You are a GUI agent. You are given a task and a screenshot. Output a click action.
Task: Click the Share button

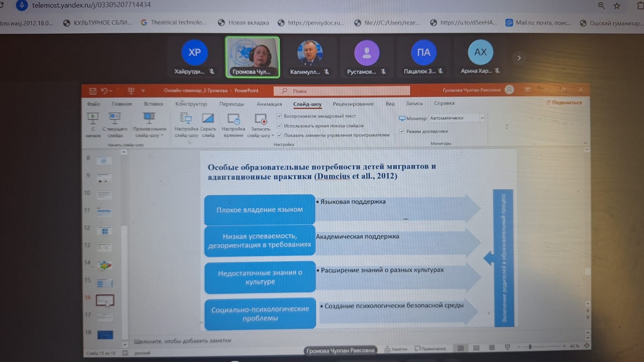click(x=563, y=103)
